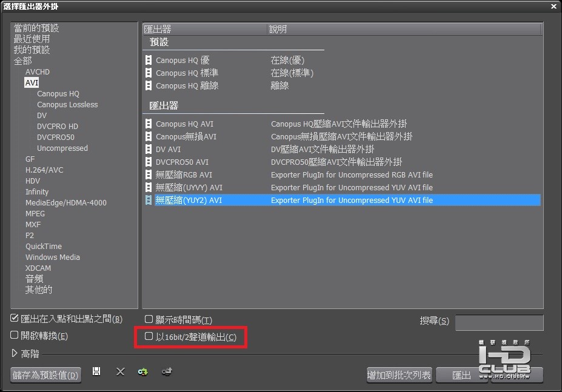The width and height of the screenshot is (562, 392).
Task: Toggle 匯出在入點和出點之間 checkbox
Action: [x=15, y=318]
